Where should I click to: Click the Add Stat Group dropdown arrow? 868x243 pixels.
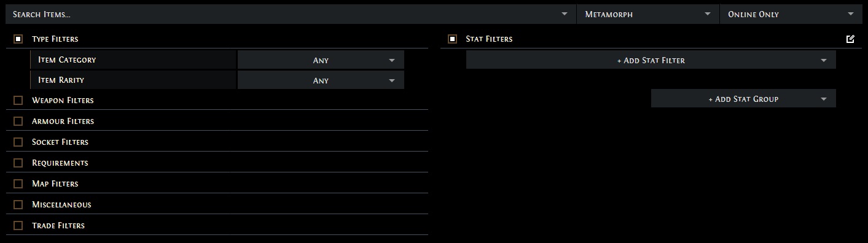point(823,99)
